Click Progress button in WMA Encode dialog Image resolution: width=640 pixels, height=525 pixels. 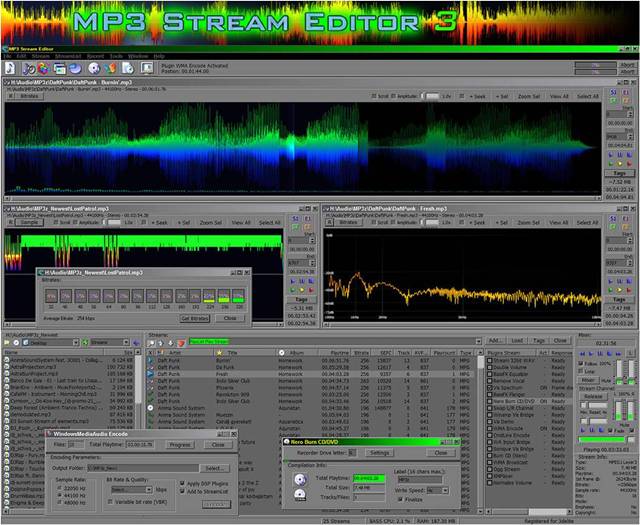click(x=180, y=445)
